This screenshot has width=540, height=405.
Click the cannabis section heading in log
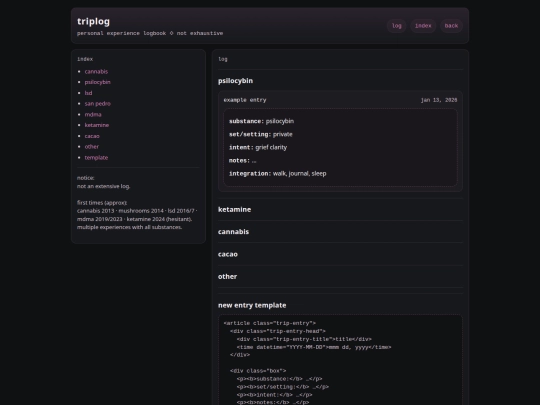click(x=233, y=232)
